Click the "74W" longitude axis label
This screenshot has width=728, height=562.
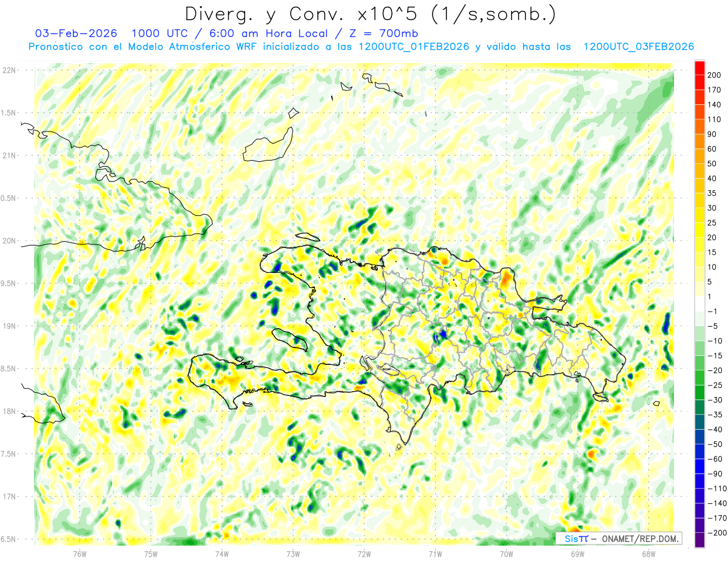[x=221, y=554]
